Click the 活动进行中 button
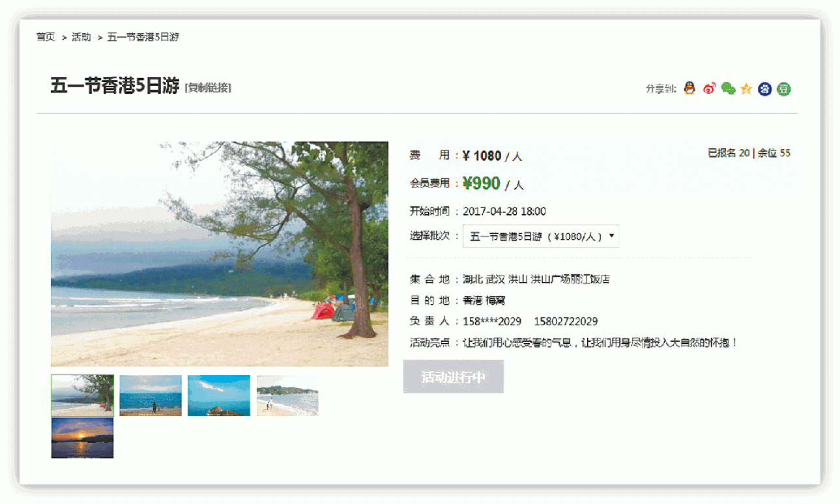The height and width of the screenshot is (504, 840). 454,377
